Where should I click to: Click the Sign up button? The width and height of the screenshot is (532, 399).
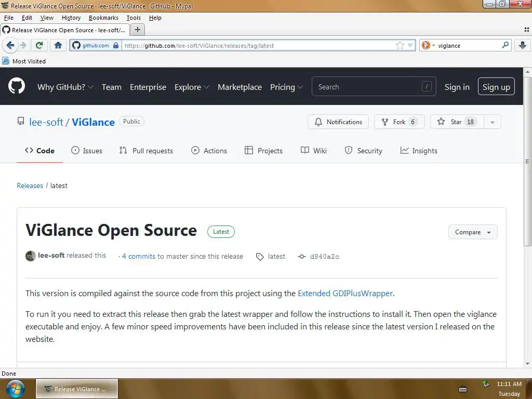(496, 87)
